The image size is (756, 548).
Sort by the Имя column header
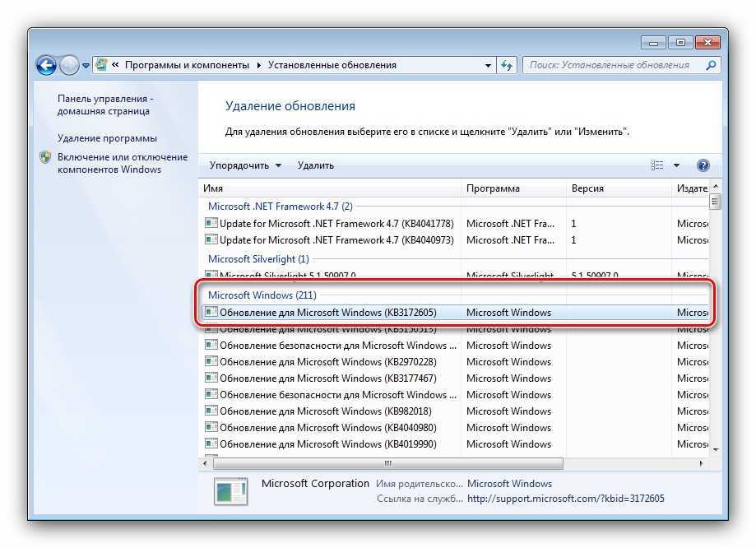[329, 188]
